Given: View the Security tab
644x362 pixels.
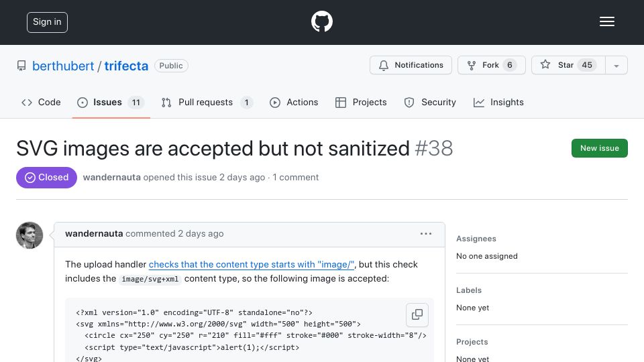Looking at the screenshot, I should coord(430,102).
